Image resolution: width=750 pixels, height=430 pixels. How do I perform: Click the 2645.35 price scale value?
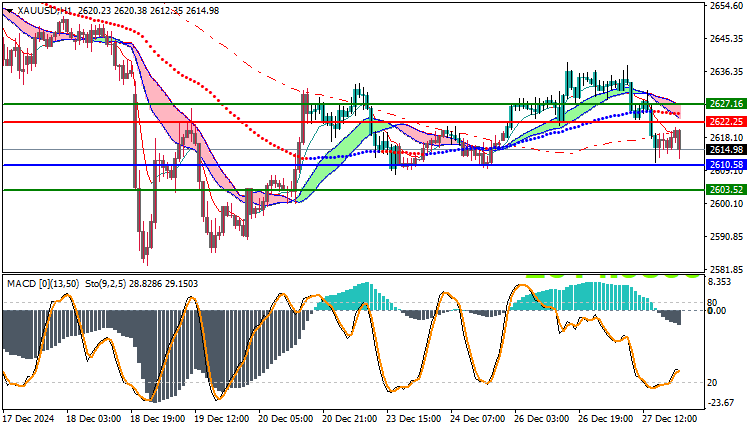[727, 38]
